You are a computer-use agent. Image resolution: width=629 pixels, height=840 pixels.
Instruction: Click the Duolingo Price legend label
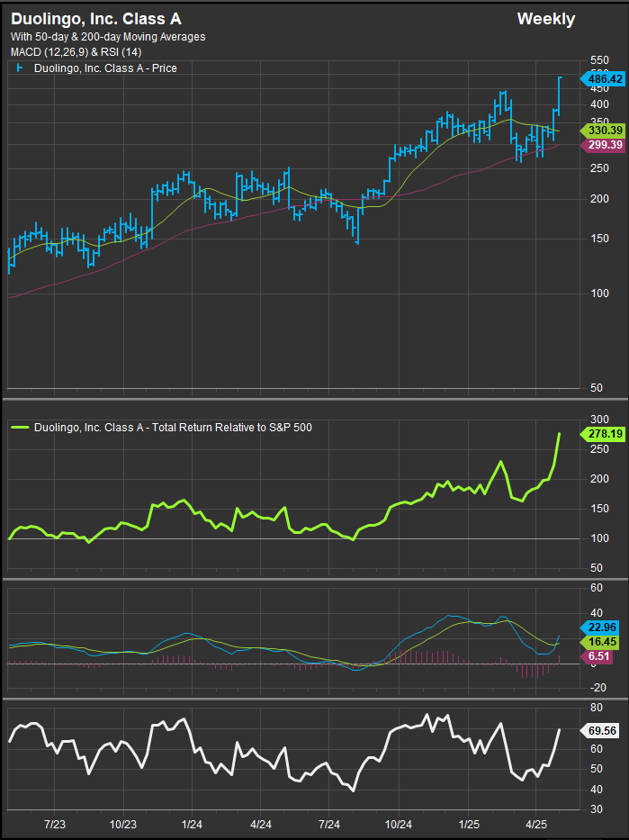coord(105,68)
